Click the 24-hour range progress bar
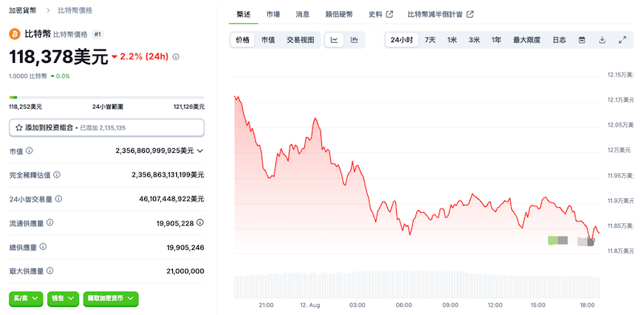Screen dimensions: 644x315 107,97
